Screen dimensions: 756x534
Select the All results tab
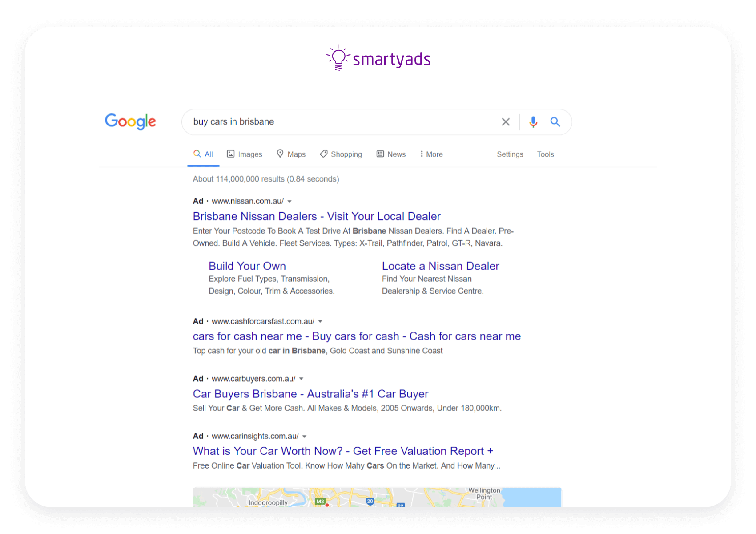(x=203, y=154)
